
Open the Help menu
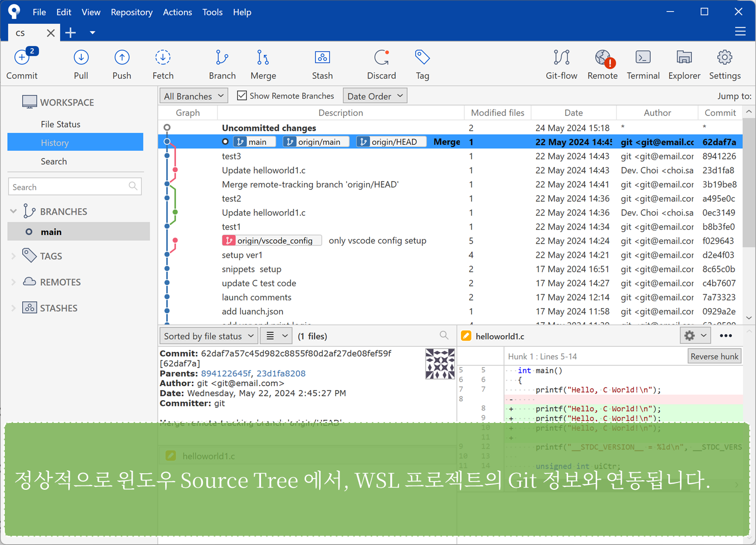click(242, 12)
